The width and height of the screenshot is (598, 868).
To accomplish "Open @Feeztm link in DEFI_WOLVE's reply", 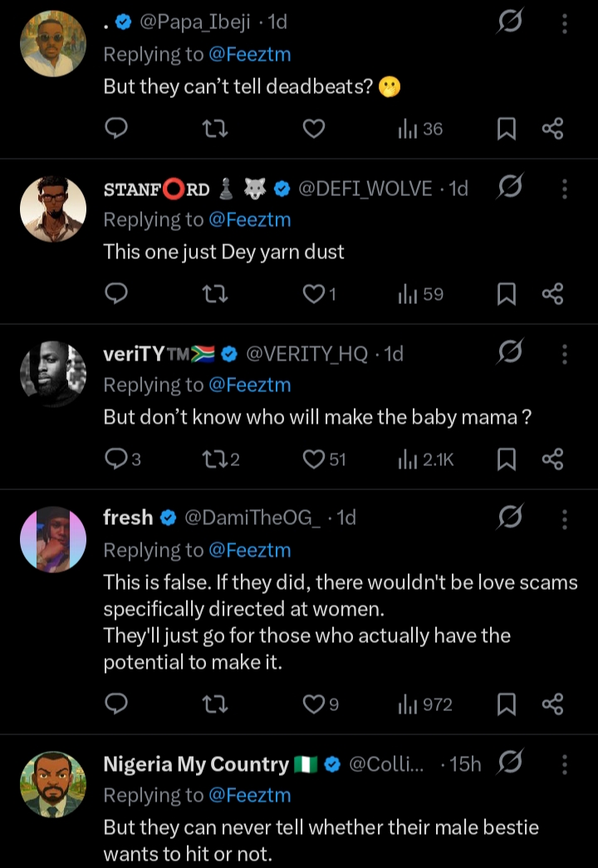I will click(x=249, y=220).
